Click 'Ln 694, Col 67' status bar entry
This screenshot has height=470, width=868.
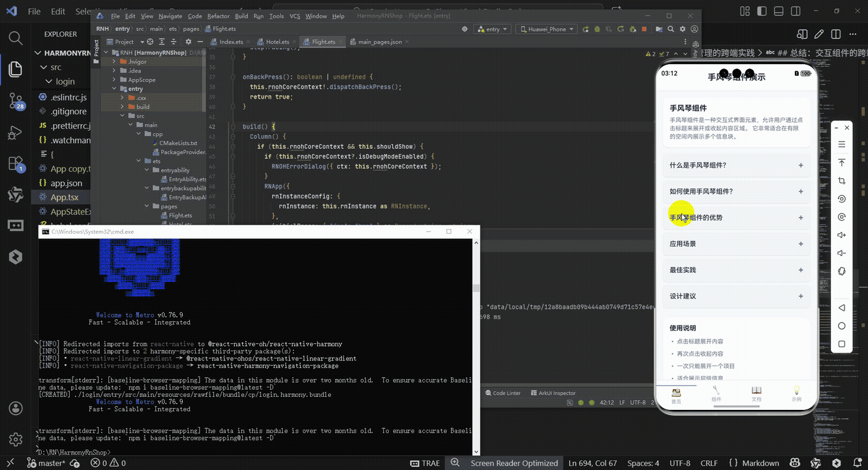click(x=593, y=463)
